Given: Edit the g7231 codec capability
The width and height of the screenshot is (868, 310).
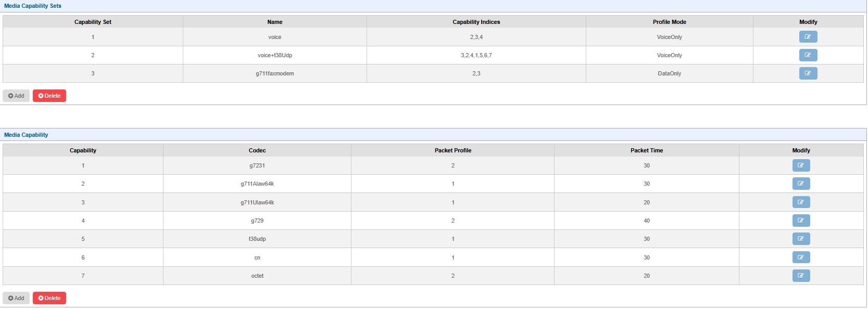Looking at the screenshot, I should point(801,165).
